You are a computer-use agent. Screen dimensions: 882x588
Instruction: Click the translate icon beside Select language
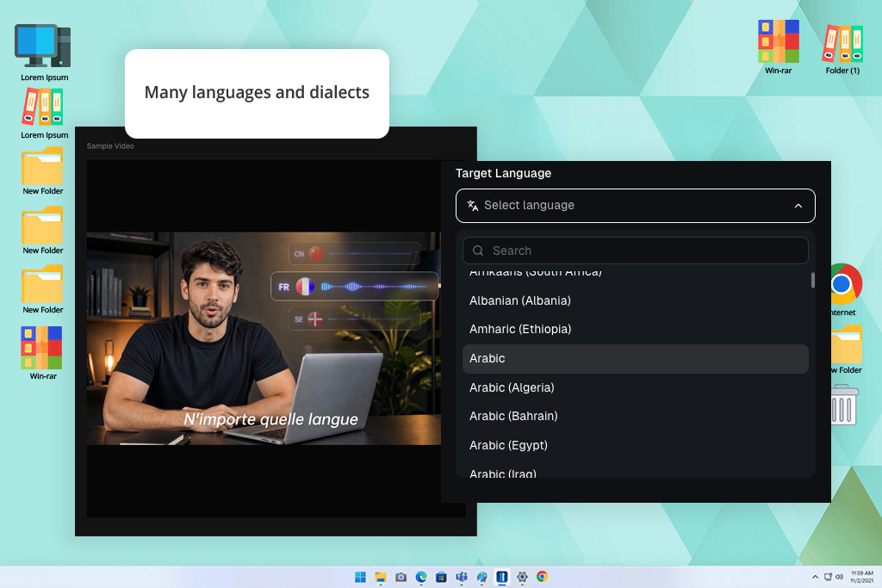click(x=473, y=206)
